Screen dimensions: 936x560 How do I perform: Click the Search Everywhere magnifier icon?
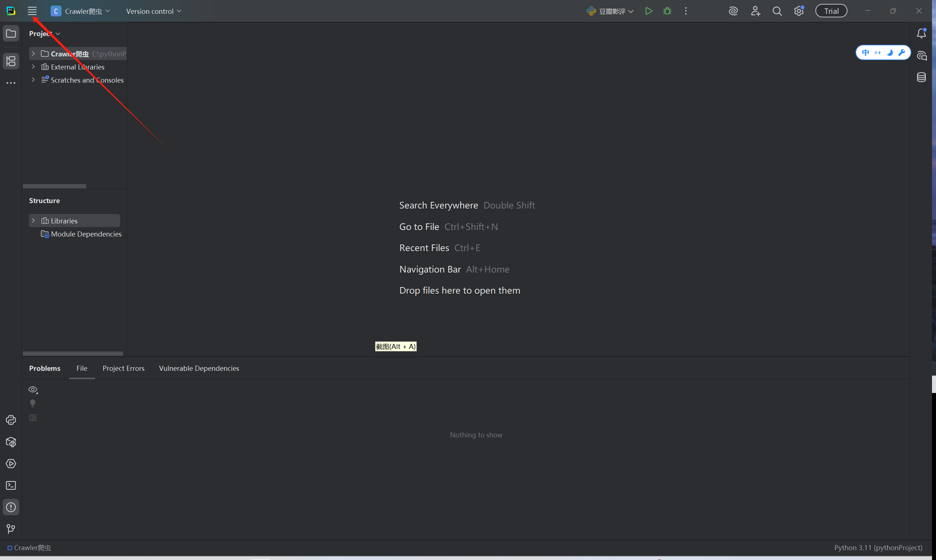[x=777, y=11]
